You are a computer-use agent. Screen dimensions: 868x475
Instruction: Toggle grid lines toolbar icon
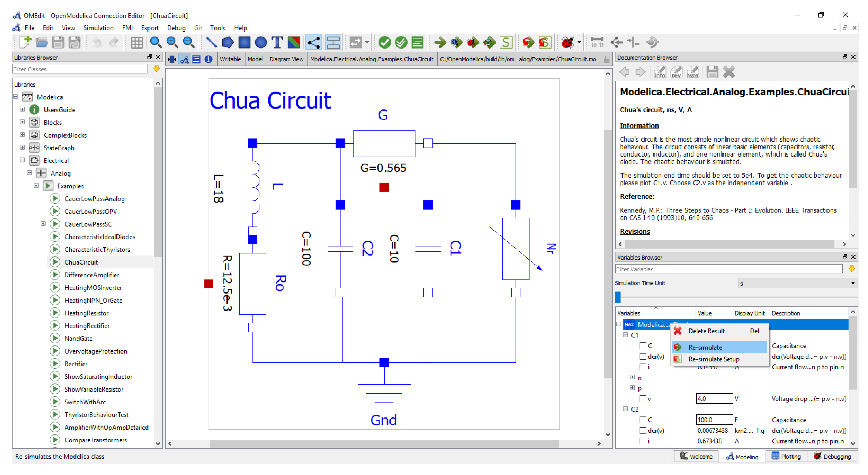[137, 42]
